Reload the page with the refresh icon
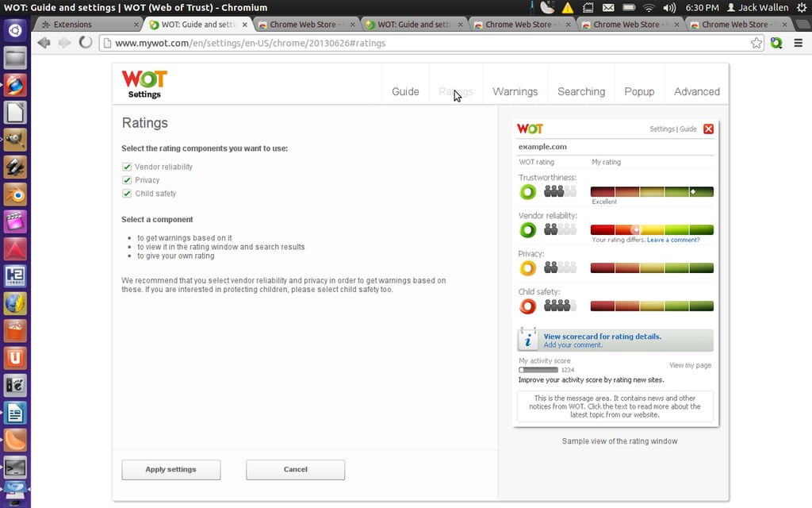Viewport: 812px width, 508px height. click(x=86, y=43)
